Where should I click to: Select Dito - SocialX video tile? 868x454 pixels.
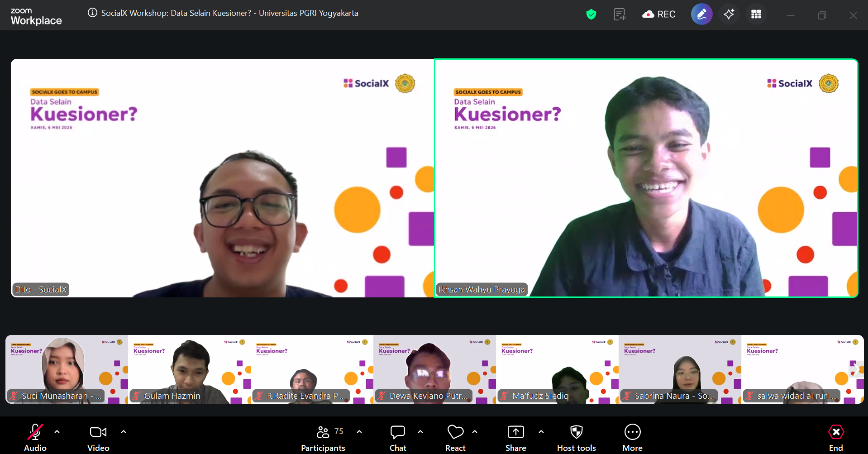click(x=222, y=178)
